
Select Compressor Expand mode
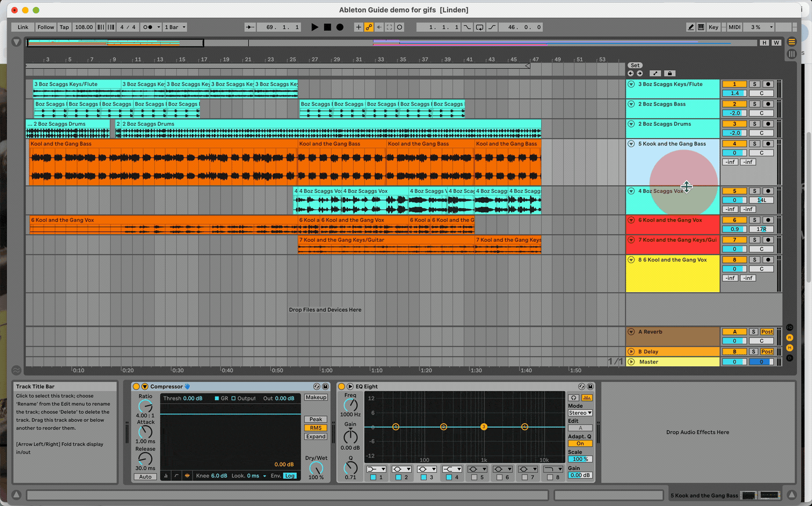(316, 436)
